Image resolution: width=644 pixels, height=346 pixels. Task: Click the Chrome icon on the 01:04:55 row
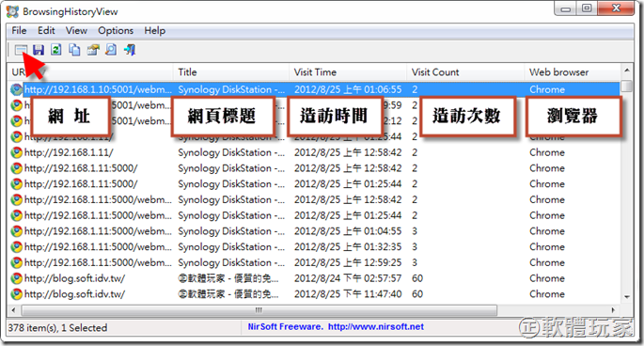point(16,231)
